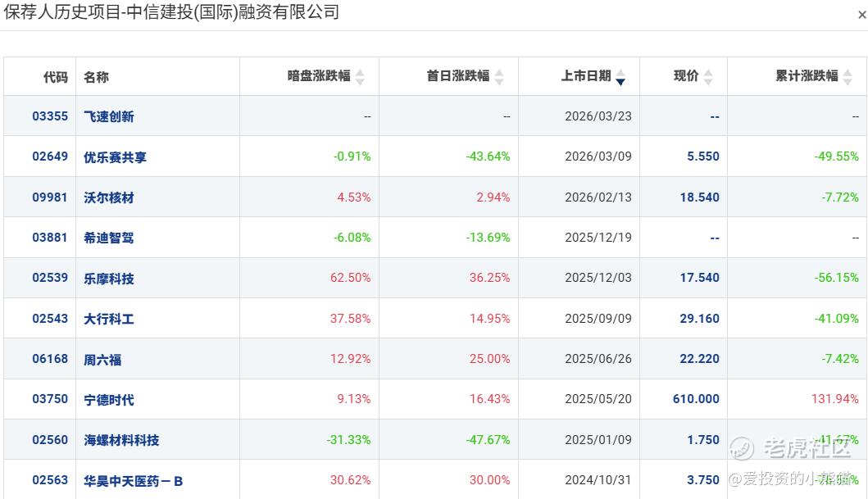Select listing date 2025/09/09

pos(598,319)
